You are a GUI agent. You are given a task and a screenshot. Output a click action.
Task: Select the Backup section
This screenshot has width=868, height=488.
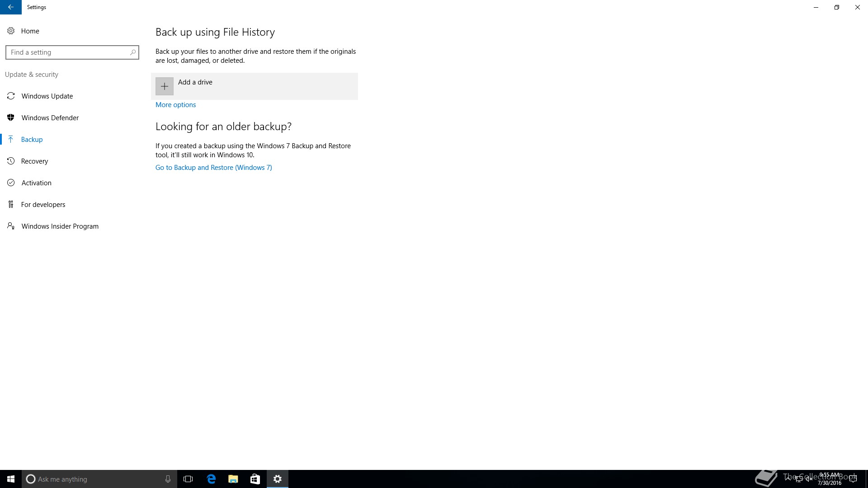72,140
